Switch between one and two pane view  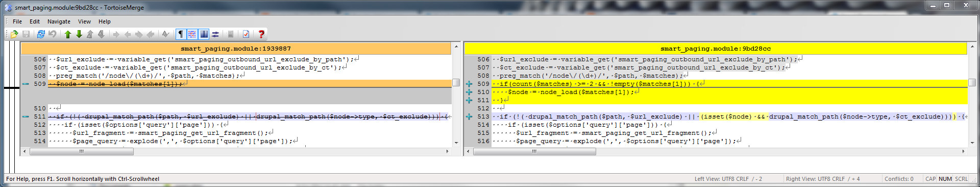(x=204, y=34)
